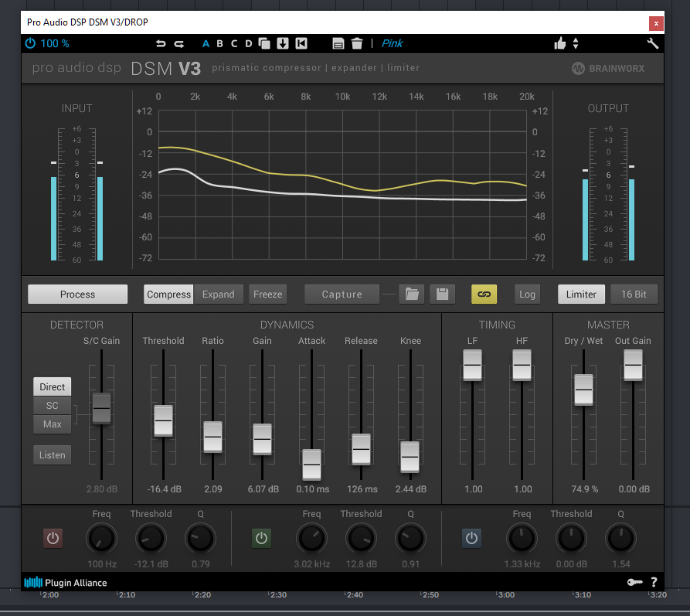Open the Pink preset name dropdown
The height and width of the screenshot is (616, 690).
[392, 44]
